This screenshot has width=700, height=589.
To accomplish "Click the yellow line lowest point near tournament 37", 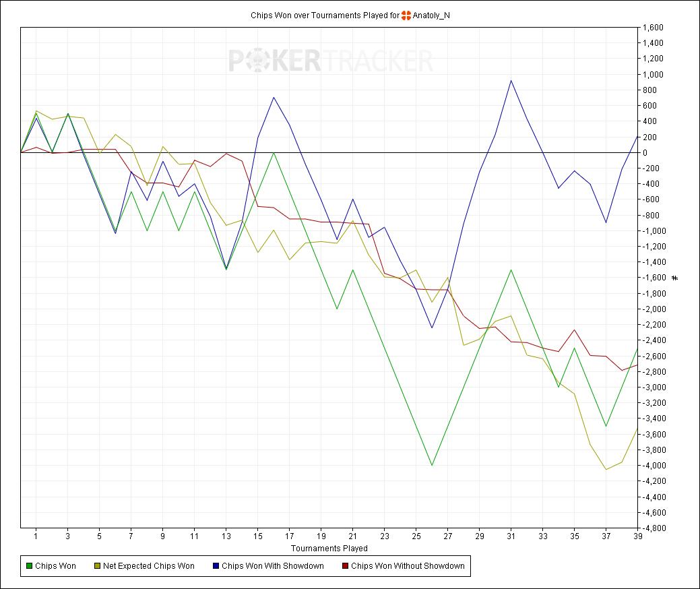I will [x=606, y=470].
